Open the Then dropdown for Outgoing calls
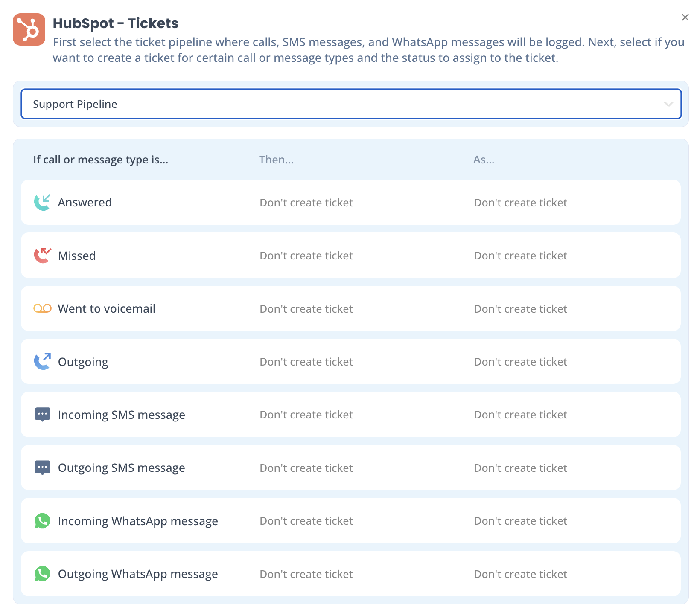 pos(306,362)
